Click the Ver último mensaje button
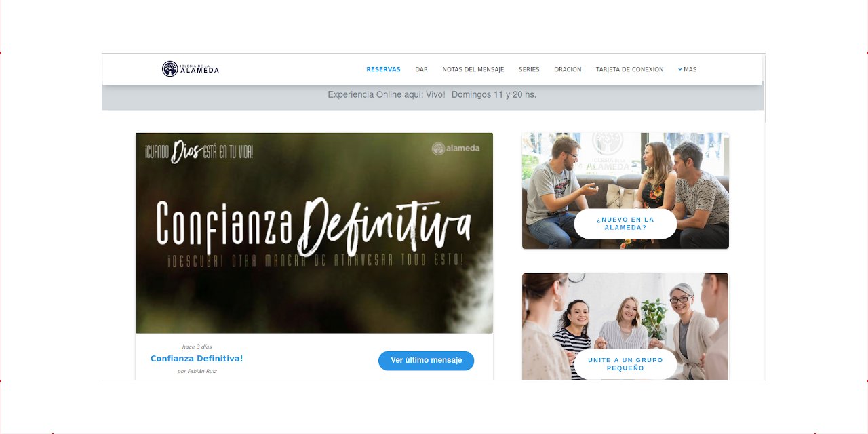Image resolution: width=868 pixels, height=434 pixels. [x=426, y=361]
